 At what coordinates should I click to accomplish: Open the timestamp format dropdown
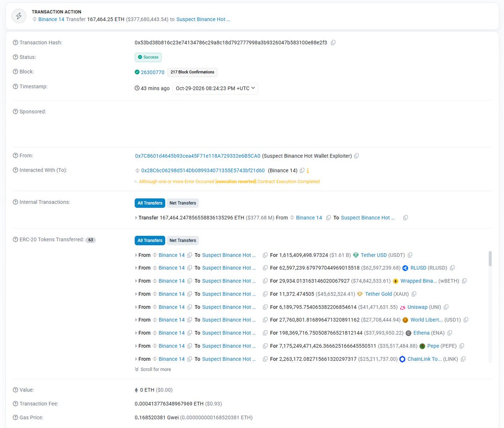point(215,88)
